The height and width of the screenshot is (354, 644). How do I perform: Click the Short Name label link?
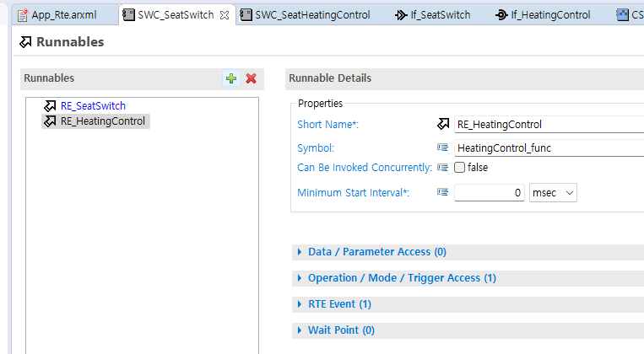pyautogui.click(x=327, y=124)
